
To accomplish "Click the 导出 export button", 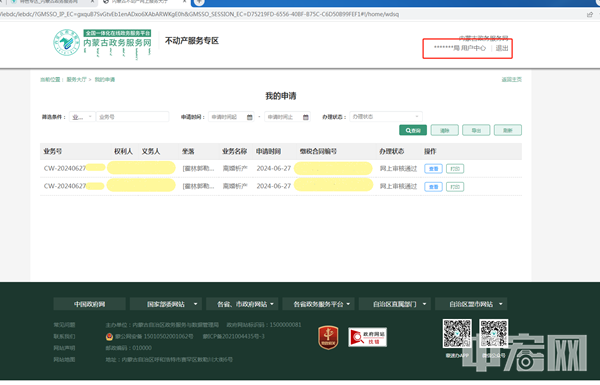I will 476,130.
